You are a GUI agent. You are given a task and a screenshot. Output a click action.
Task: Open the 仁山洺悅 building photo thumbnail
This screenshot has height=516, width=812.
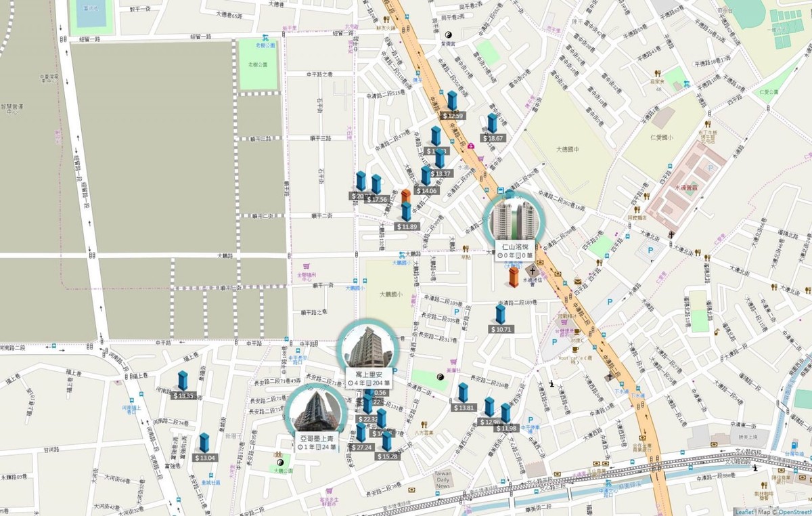pos(514,218)
